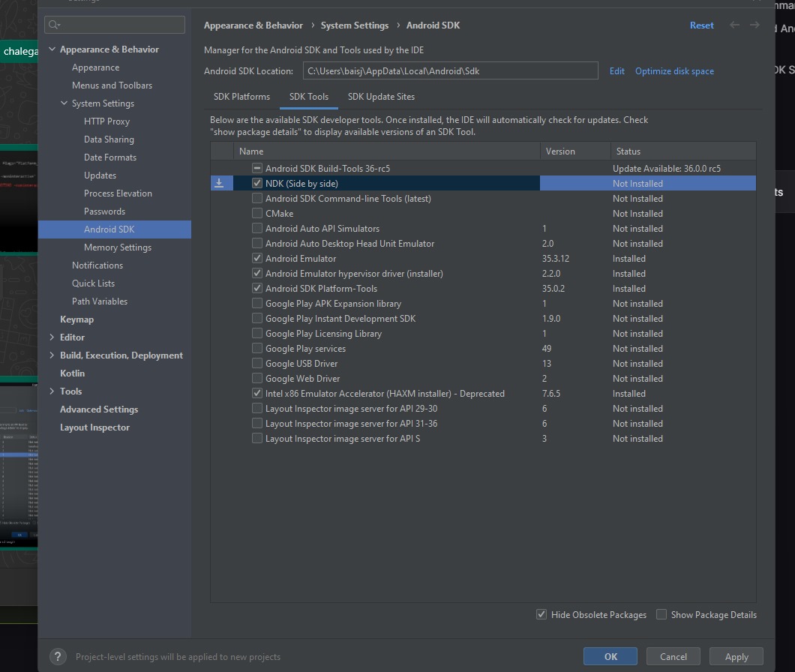The width and height of the screenshot is (795, 672).
Task: Check Layout Inspector image server API 31-36
Action: pos(257,424)
